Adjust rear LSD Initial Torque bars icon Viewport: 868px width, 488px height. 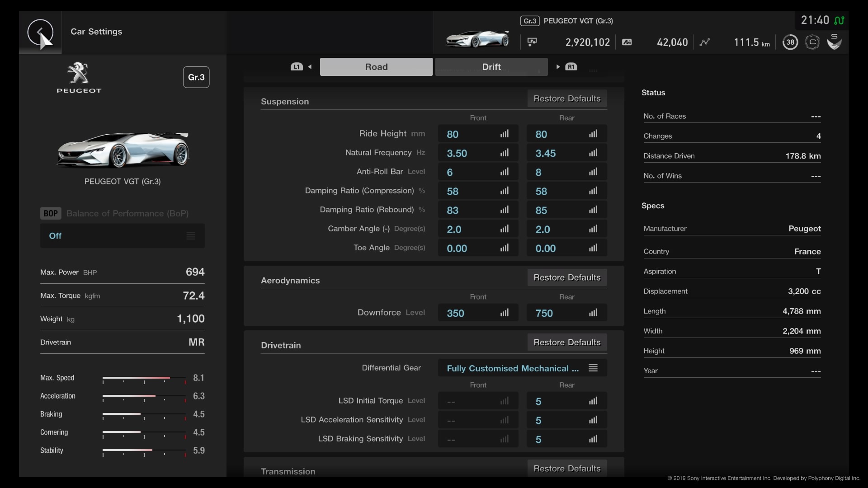(593, 401)
